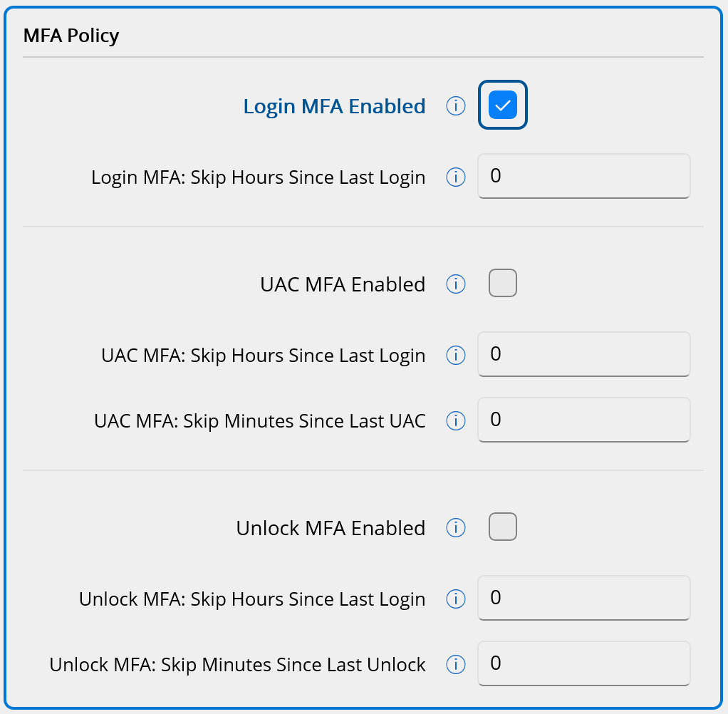Uncheck the Login MFA Enabled checkbox
Image resolution: width=728 pixels, height=714 pixels.
pyautogui.click(x=503, y=105)
